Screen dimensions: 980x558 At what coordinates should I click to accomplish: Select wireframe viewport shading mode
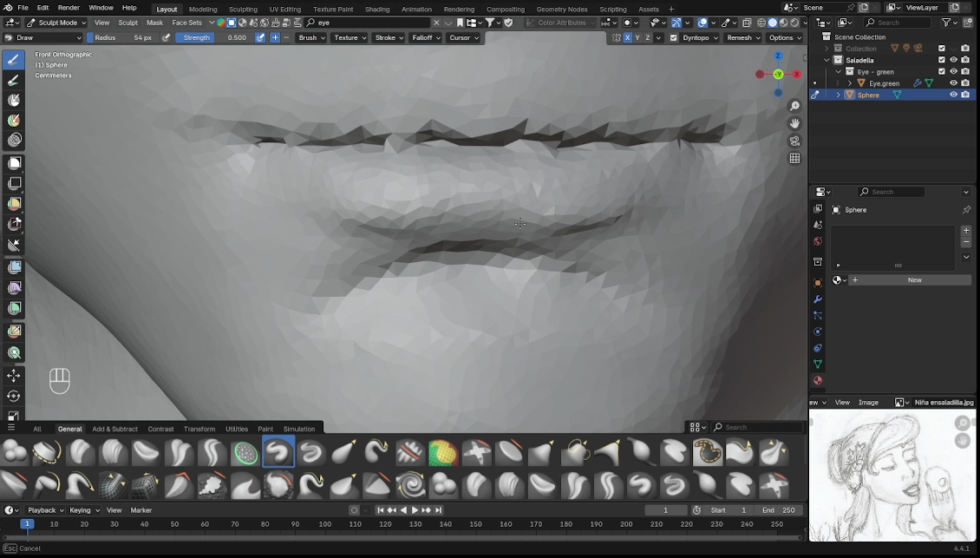point(761,23)
